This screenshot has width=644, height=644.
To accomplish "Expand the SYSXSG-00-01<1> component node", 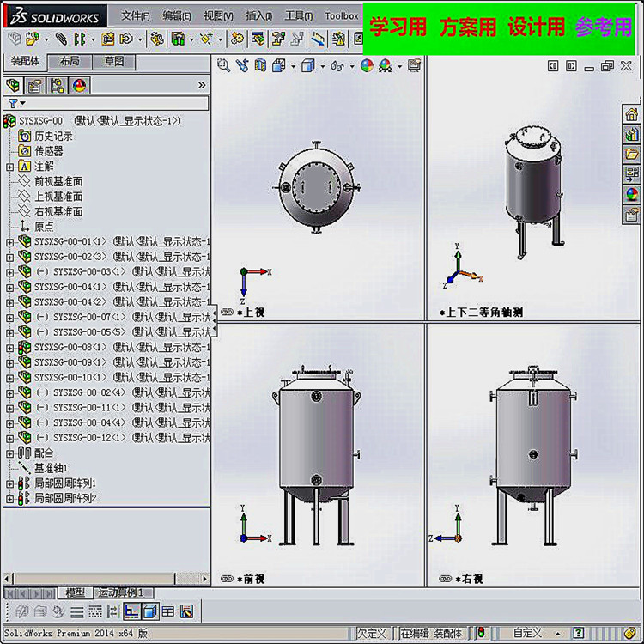I will click(9, 242).
